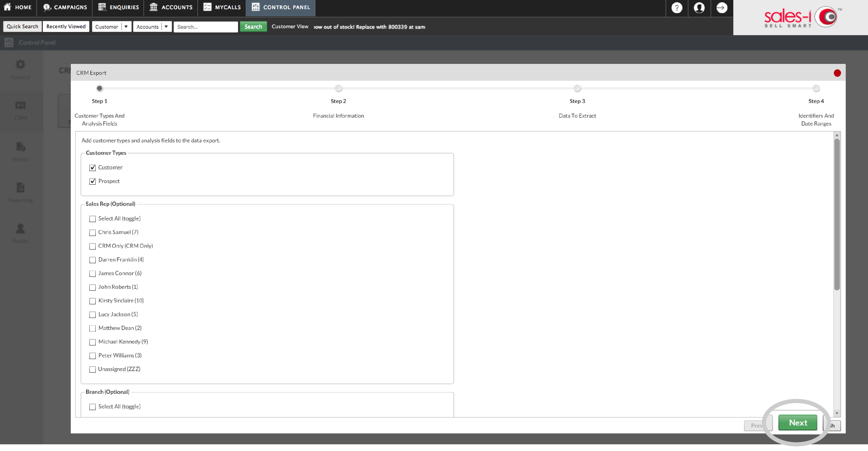Check Kirsty Sinclaire (10) checkbox
This screenshot has width=868, height=451.
(92, 301)
